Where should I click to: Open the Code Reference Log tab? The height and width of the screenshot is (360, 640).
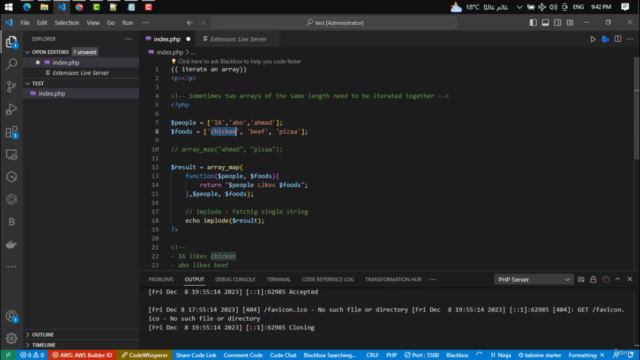click(x=328, y=280)
